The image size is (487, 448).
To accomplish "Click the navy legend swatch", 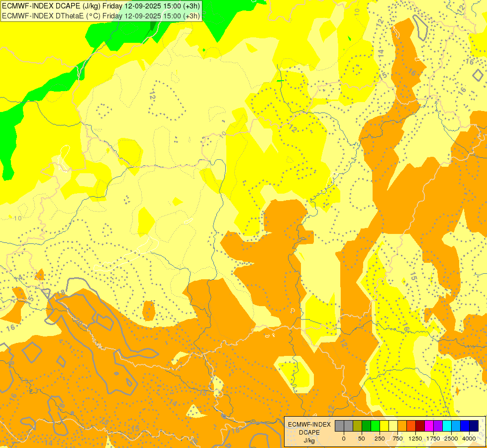I will click(x=474, y=426).
